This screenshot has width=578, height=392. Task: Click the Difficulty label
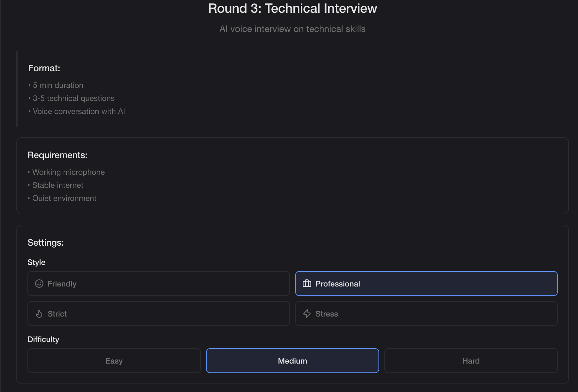[43, 339]
